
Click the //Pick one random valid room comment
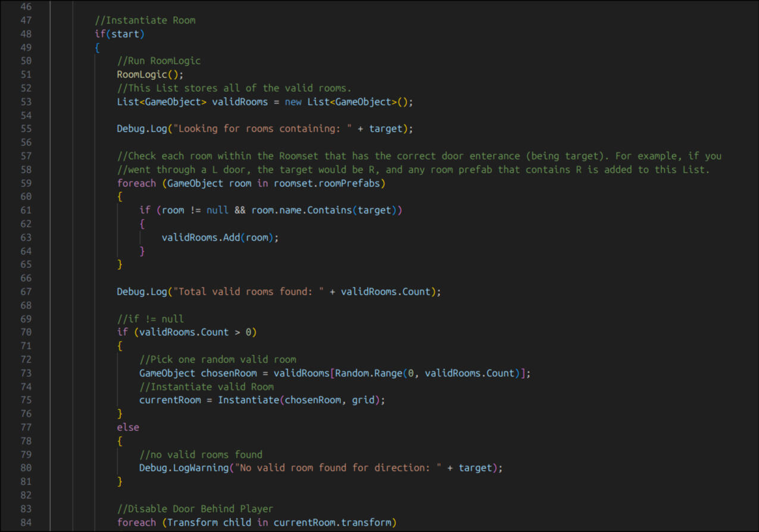pyautogui.click(x=218, y=359)
